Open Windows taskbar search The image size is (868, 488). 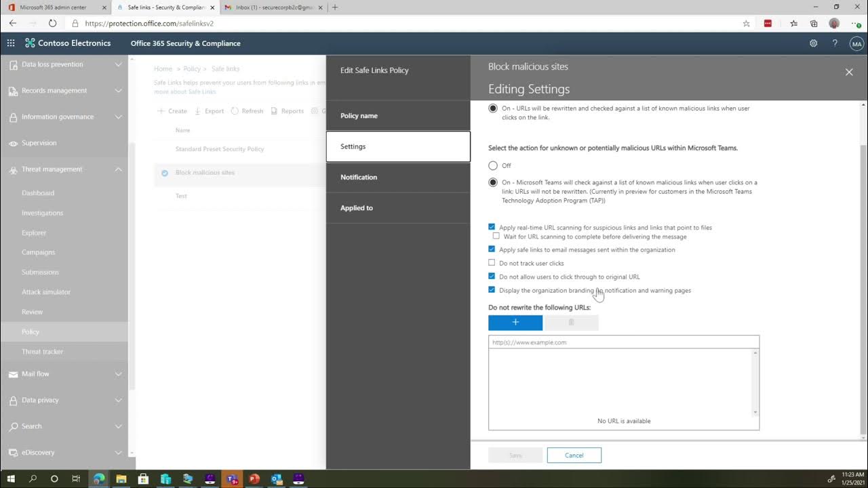(x=33, y=479)
